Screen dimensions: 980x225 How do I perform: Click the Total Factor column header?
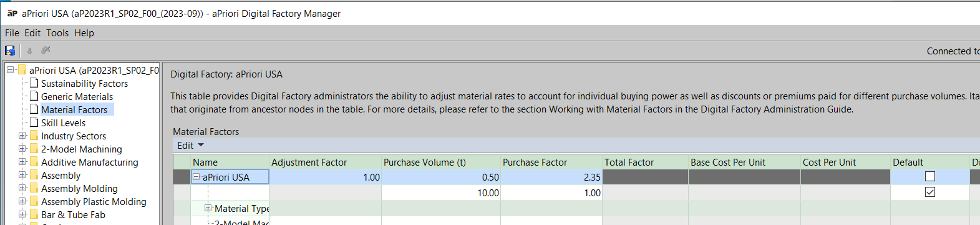point(646,162)
